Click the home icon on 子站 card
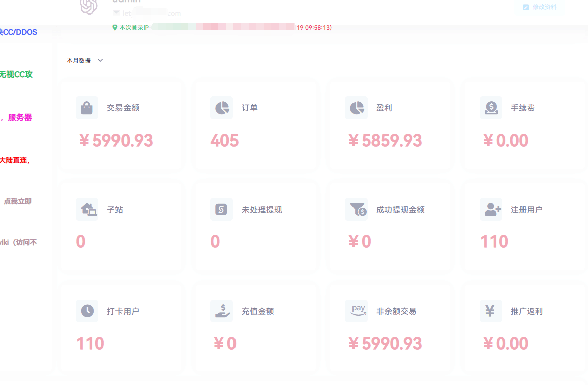The image size is (588, 385). click(x=87, y=209)
